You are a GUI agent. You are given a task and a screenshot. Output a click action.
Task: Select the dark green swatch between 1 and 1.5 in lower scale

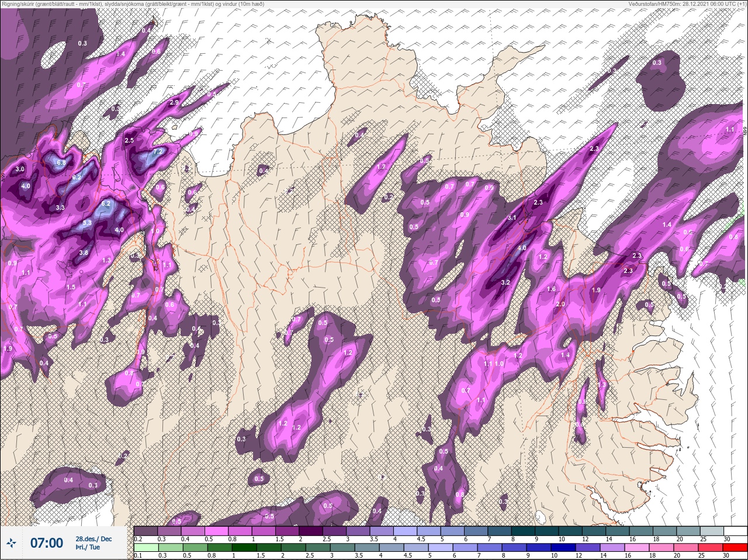(244, 547)
